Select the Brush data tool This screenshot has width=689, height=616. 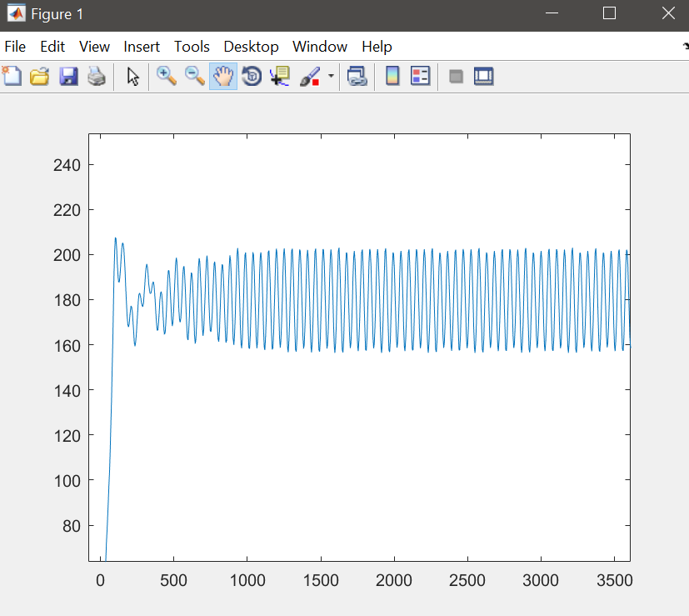tap(309, 77)
